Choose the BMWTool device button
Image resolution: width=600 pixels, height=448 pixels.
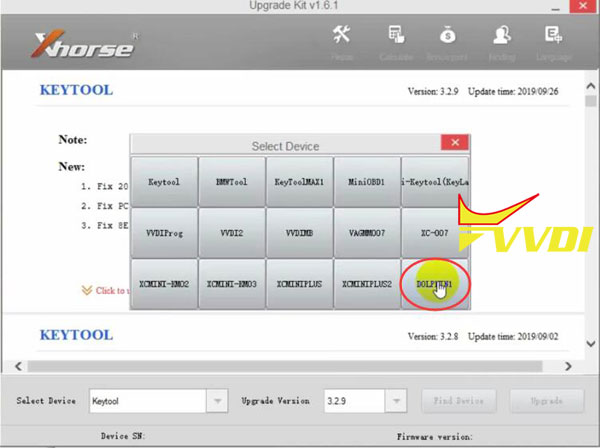[x=232, y=182]
